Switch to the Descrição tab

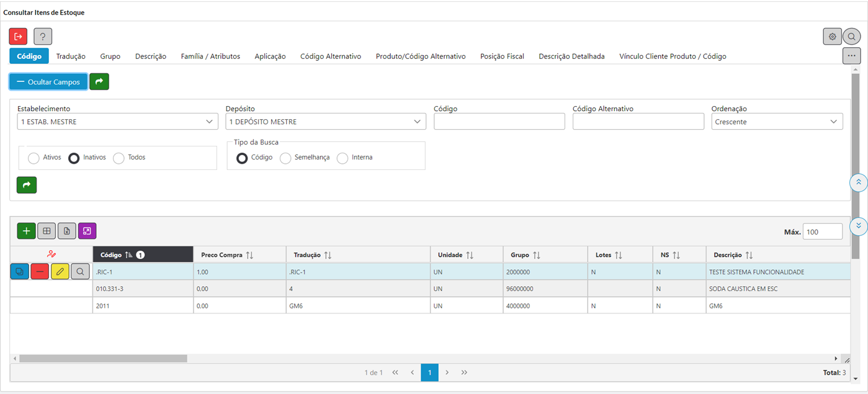(x=151, y=56)
